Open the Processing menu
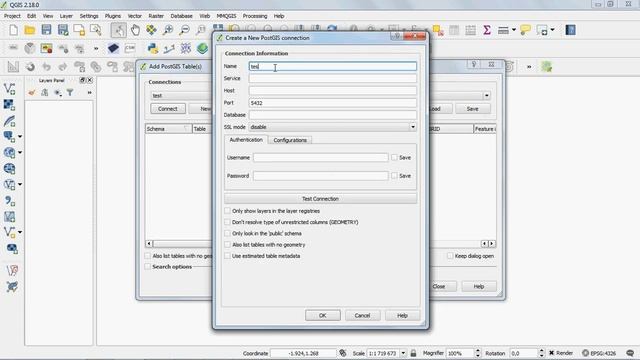 [x=255, y=16]
